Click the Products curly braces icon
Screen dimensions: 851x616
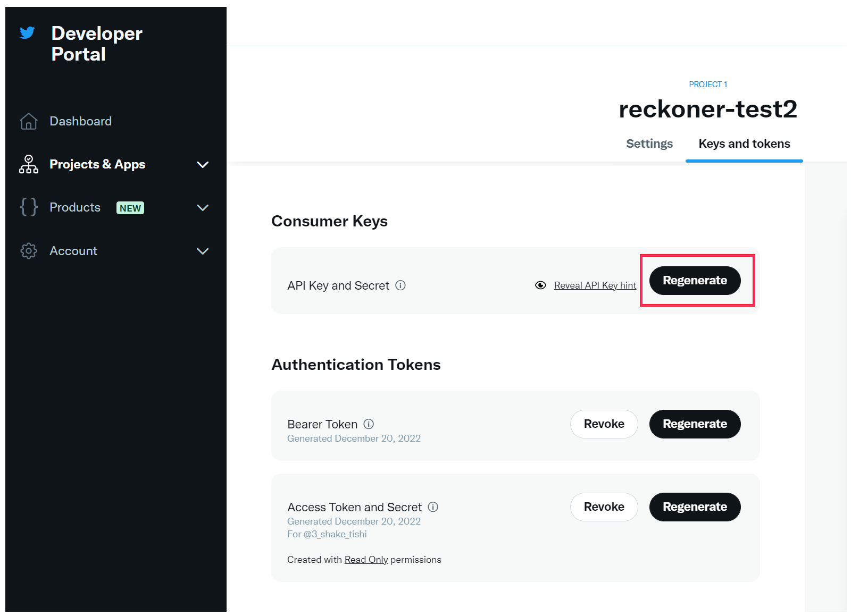29,207
